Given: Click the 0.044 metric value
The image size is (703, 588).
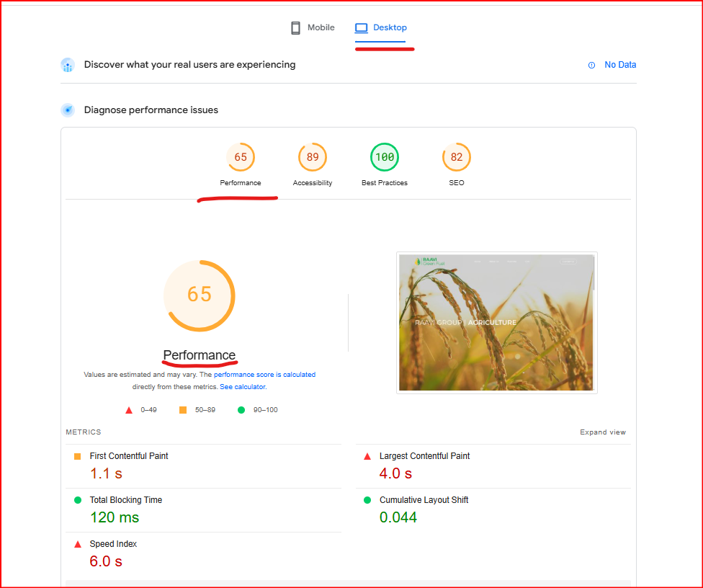Looking at the screenshot, I should pos(398,517).
